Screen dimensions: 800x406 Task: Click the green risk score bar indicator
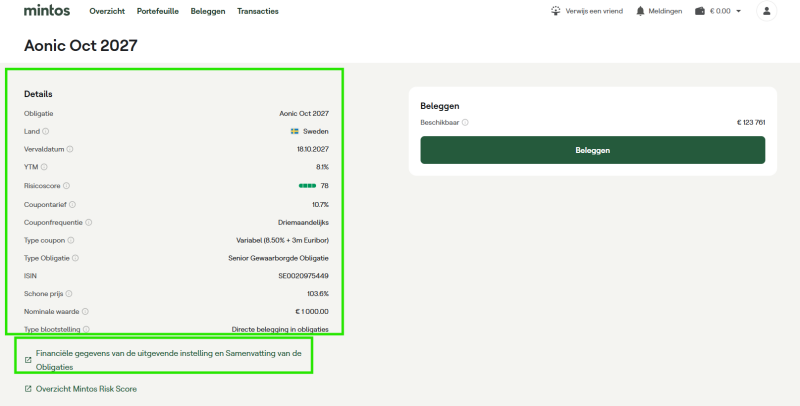(307, 186)
